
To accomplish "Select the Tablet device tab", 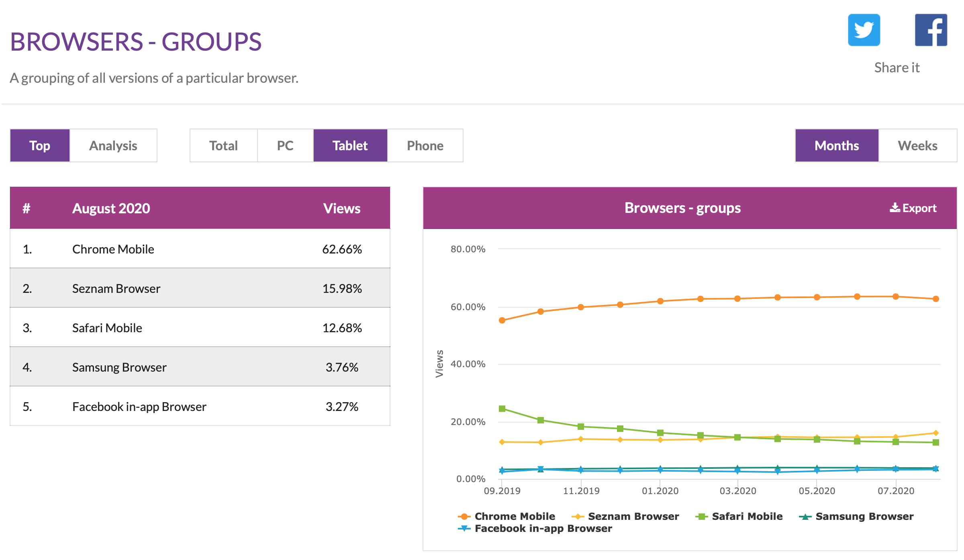I will click(350, 145).
